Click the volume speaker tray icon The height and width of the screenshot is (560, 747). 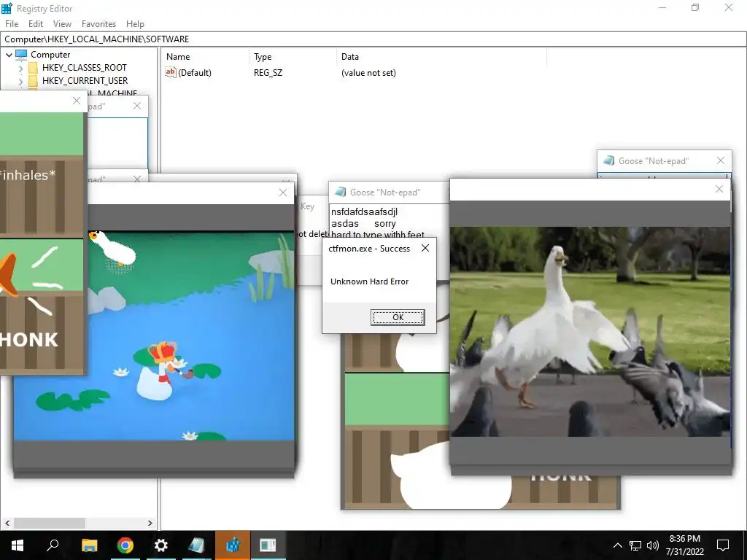click(653, 545)
